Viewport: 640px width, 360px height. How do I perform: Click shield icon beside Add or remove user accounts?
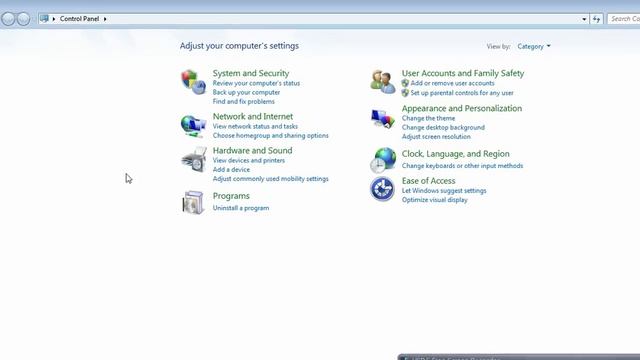point(405,83)
